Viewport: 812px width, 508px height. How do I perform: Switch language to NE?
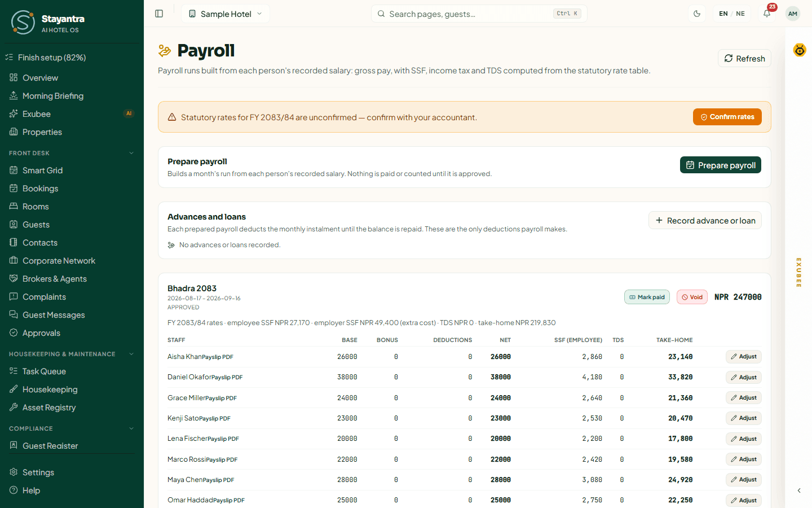point(740,14)
